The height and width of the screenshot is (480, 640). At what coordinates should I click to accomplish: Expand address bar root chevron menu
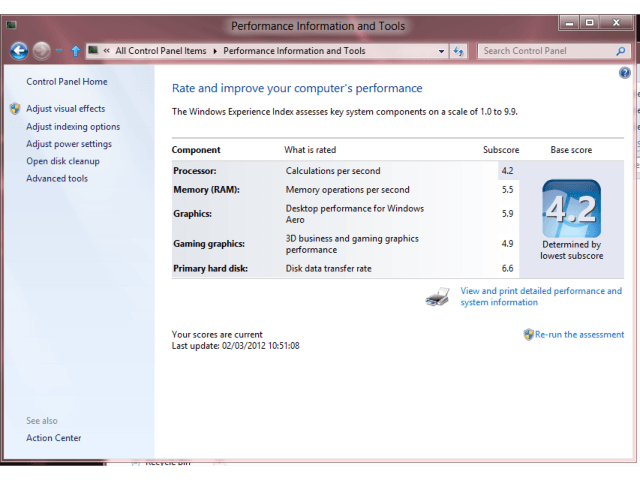coord(107,51)
